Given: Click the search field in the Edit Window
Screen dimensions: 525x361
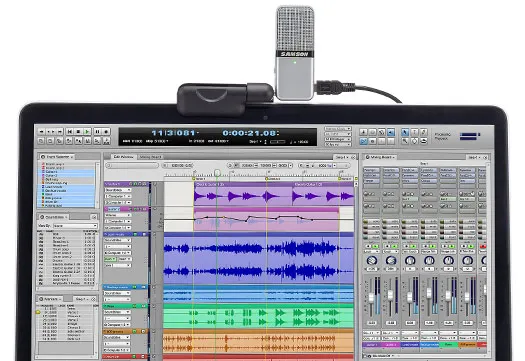Looking at the screenshot, I should [132, 165].
